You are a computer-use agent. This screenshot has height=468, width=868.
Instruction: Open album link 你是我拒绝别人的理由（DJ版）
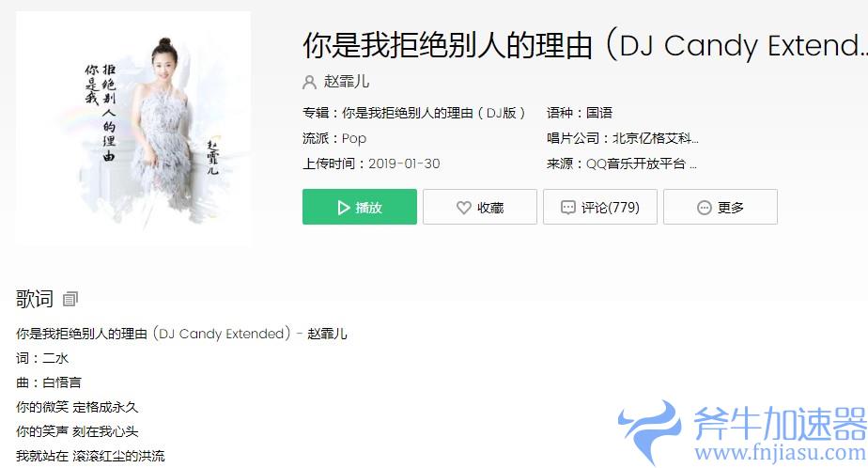coord(433,113)
